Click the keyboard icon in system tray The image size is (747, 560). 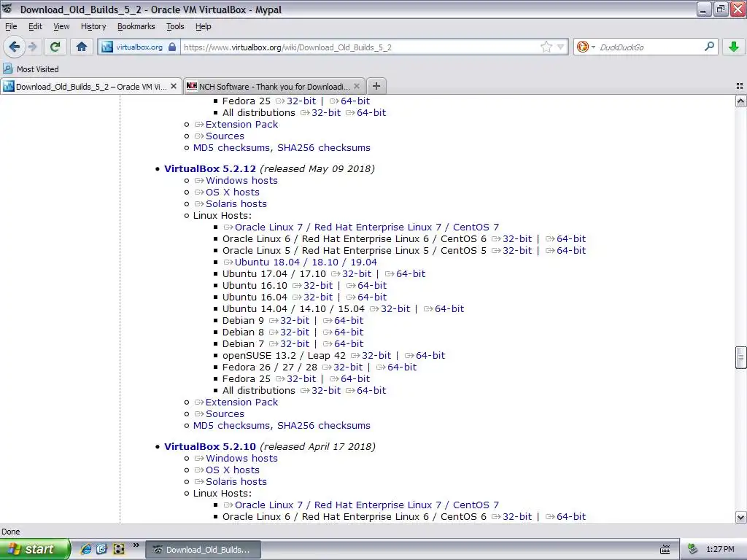pyautogui.click(x=665, y=550)
